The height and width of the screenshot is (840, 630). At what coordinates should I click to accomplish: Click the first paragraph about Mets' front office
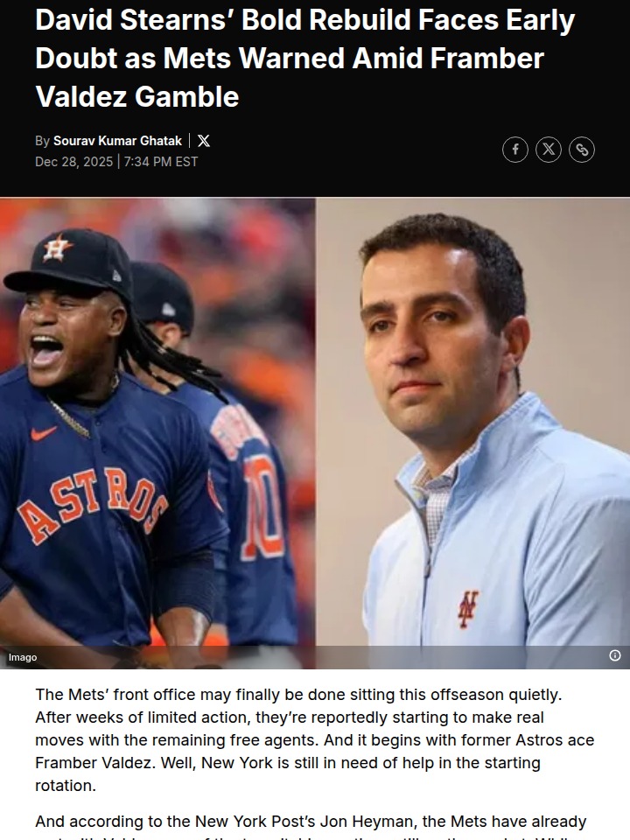click(x=314, y=740)
